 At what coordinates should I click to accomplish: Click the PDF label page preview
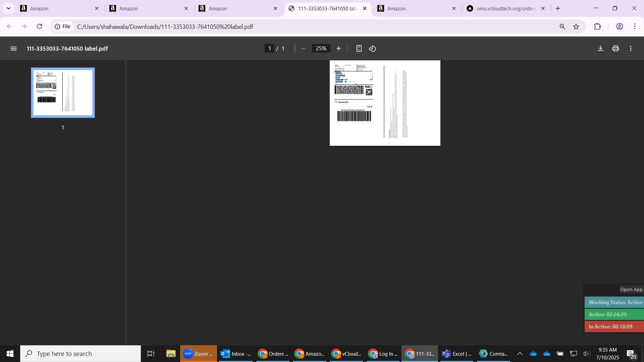(385, 103)
